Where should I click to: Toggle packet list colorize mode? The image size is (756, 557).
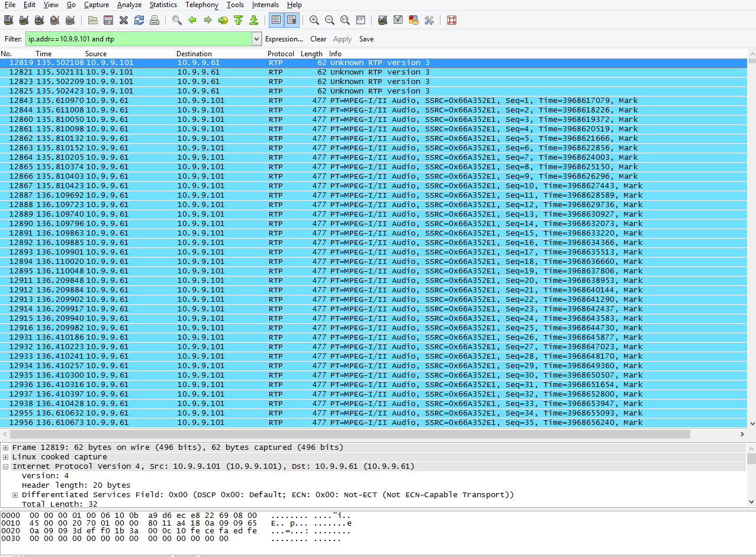[276, 20]
